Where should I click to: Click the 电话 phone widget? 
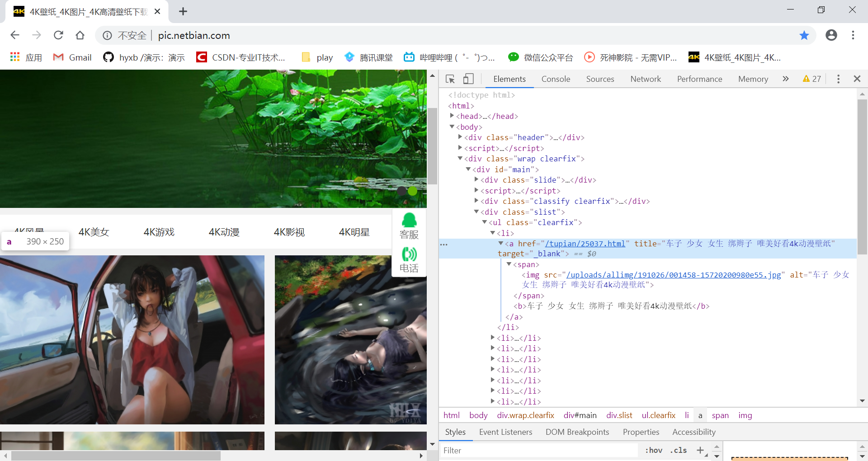pyautogui.click(x=409, y=260)
